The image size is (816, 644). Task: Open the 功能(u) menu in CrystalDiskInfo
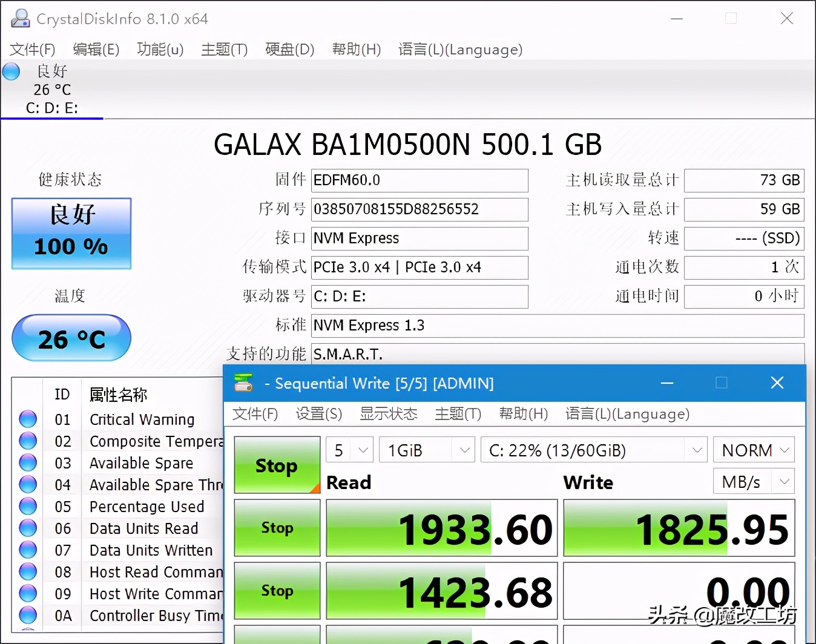coord(160,50)
